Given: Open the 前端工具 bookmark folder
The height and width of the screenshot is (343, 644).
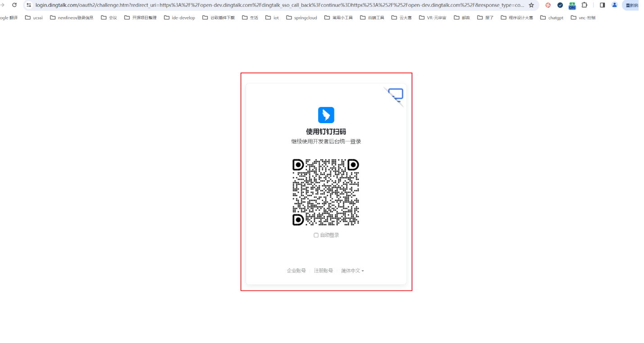Looking at the screenshot, I should 372,18.
